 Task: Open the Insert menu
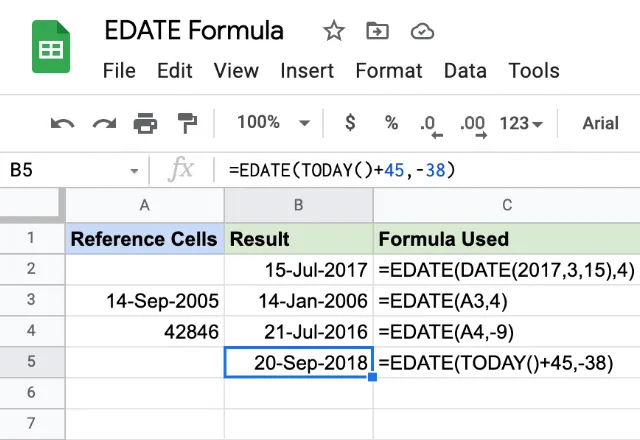click(307, 71)
